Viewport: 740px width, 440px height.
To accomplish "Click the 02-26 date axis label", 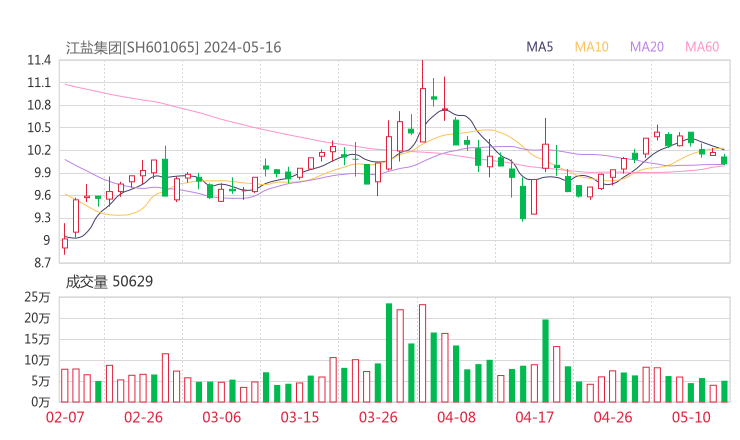I will (143, 417).
